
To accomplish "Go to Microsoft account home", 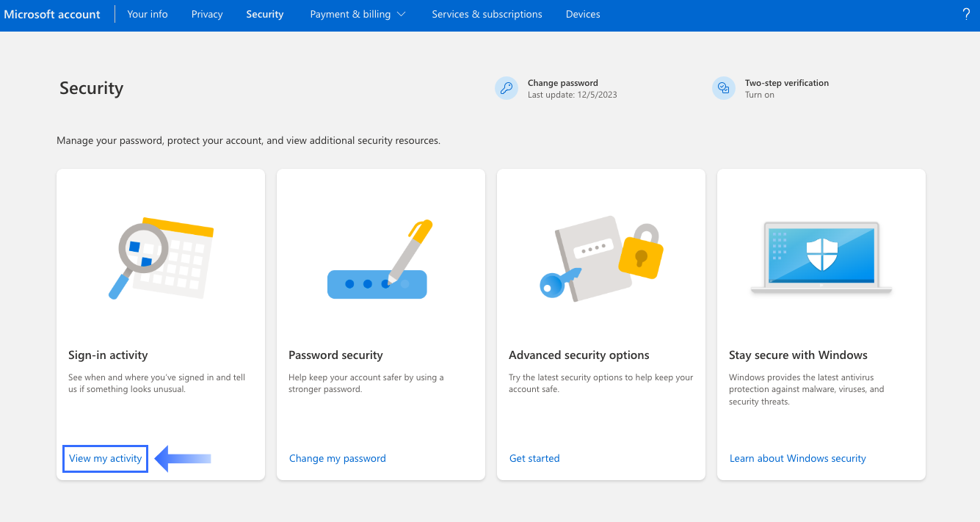I will (52, 14).
